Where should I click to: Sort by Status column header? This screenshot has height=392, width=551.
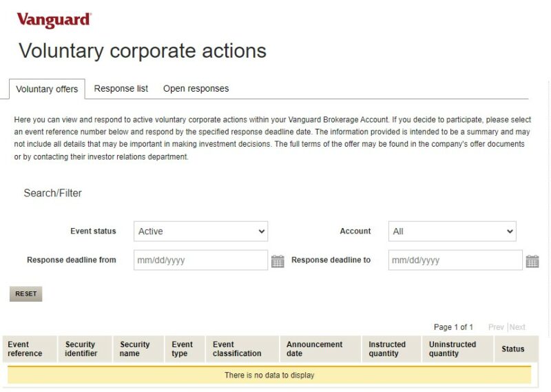pos(513,349)
